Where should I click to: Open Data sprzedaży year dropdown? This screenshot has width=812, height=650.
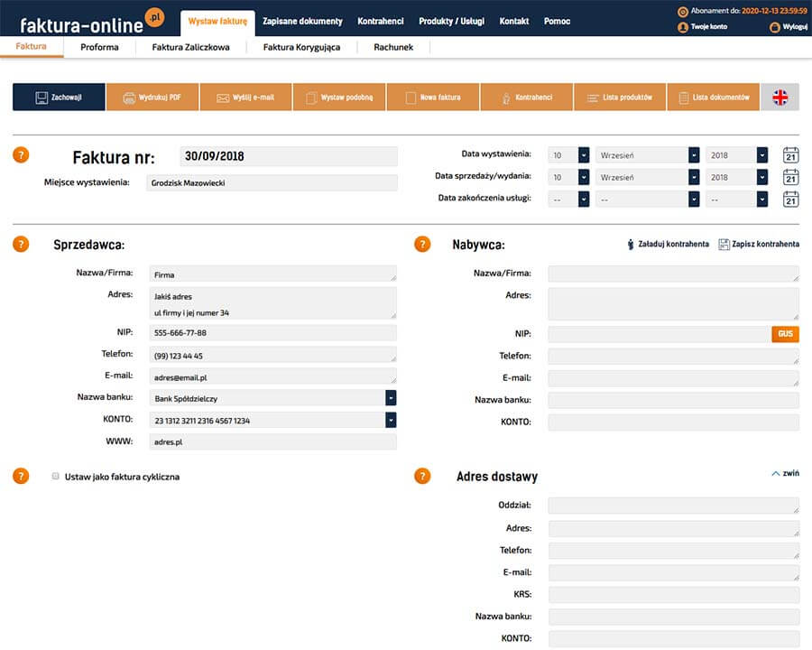click(736, 177)
